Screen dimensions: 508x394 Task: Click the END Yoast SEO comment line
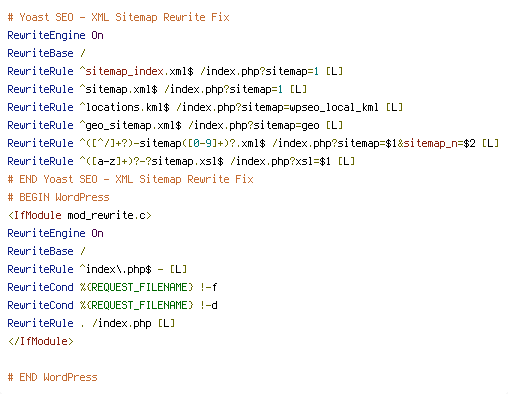[x=130, y=179]
